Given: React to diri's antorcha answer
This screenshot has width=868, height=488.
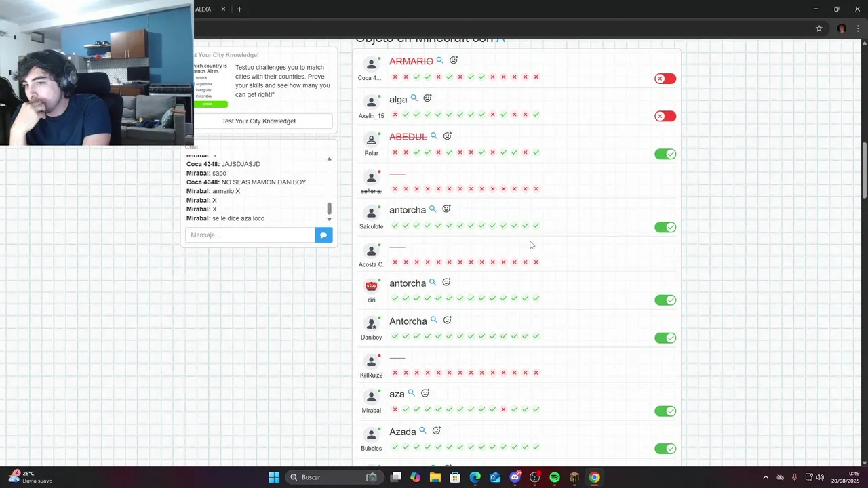Looking at the screenshot, I should pyautogui.click(x=446, y=283).
